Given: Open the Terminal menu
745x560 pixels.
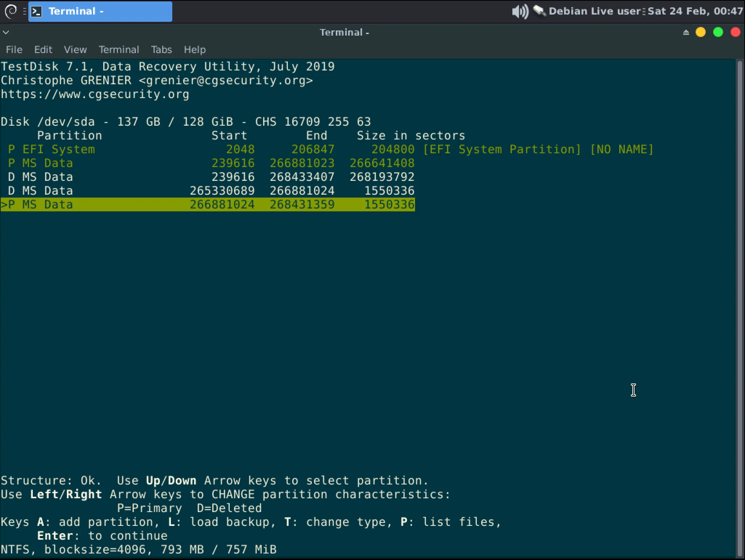Looking at the screenshot, I should (x=118, y=50).
